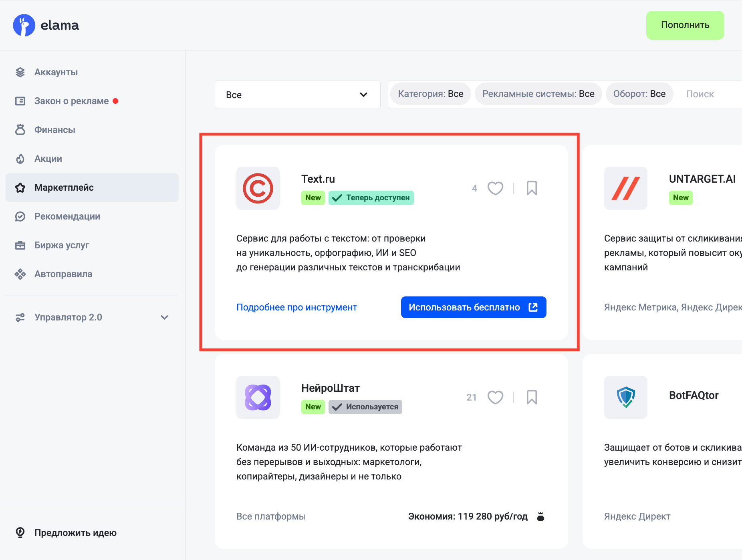Click the UNTARGET.AI red slashes logo

tap(625, 188)
